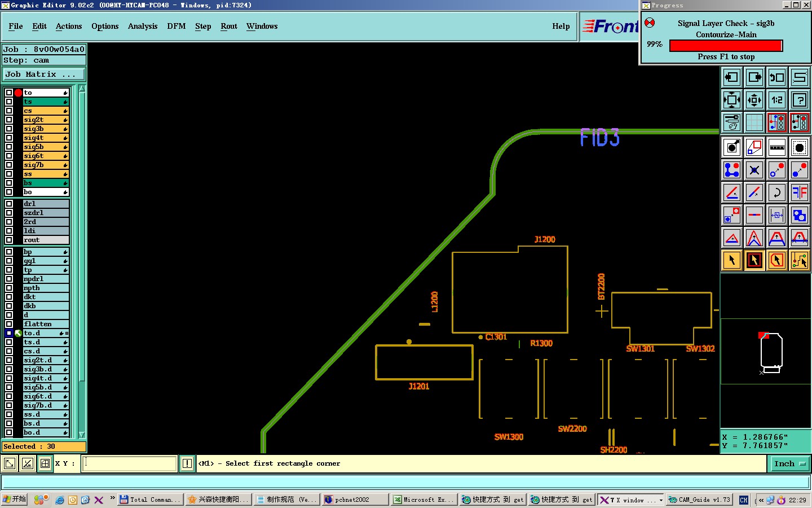Select the 1:2 zoom ratio icon
Screen dimensions: 812x508
tap(776, 100)
